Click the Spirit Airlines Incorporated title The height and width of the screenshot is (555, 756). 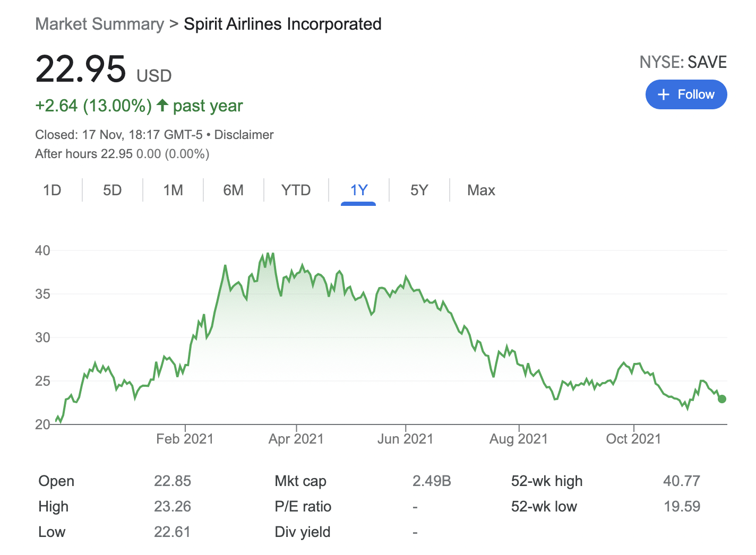coord(282,24)
